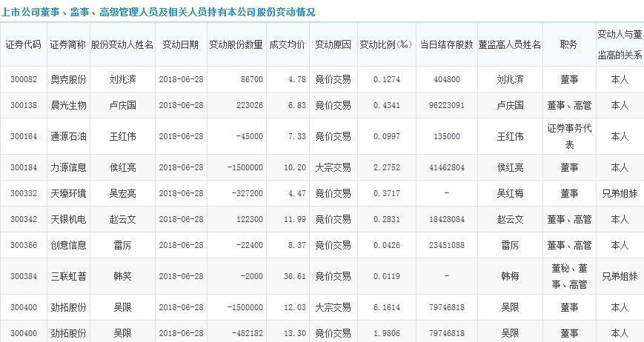Viewport: 644px width, 342px height.
Task: Select stock code 300366
Action: [24, 245]
